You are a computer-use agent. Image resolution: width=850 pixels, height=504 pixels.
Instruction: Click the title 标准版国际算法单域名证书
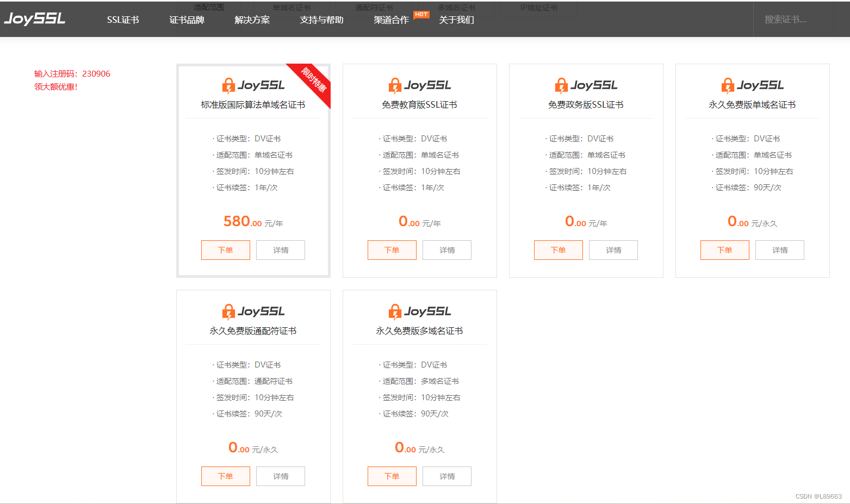coord(253,105)
